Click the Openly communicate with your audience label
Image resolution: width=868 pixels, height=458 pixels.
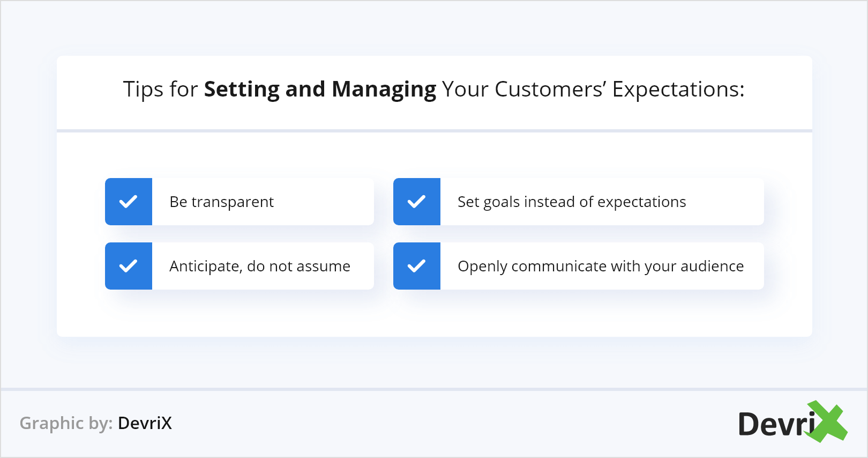pos(601,267)
